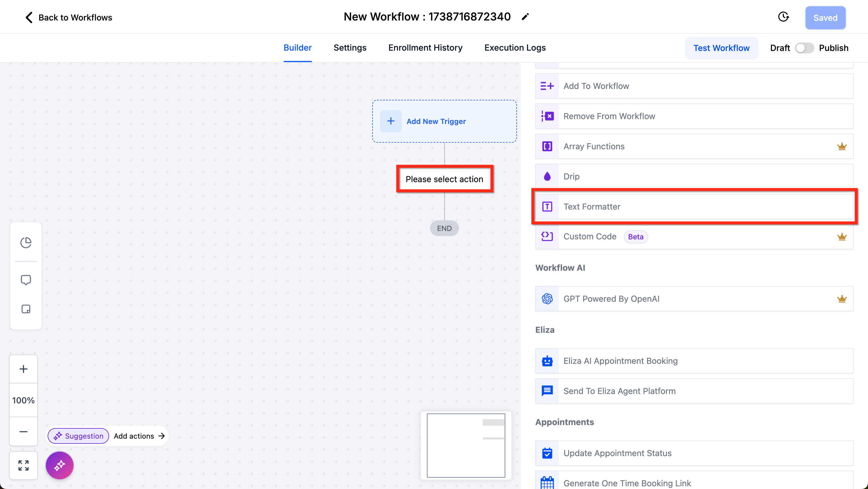This screenshot has width=868, height=489.
Task: Click the stats pie chart icon
Action: click(26, 243)
